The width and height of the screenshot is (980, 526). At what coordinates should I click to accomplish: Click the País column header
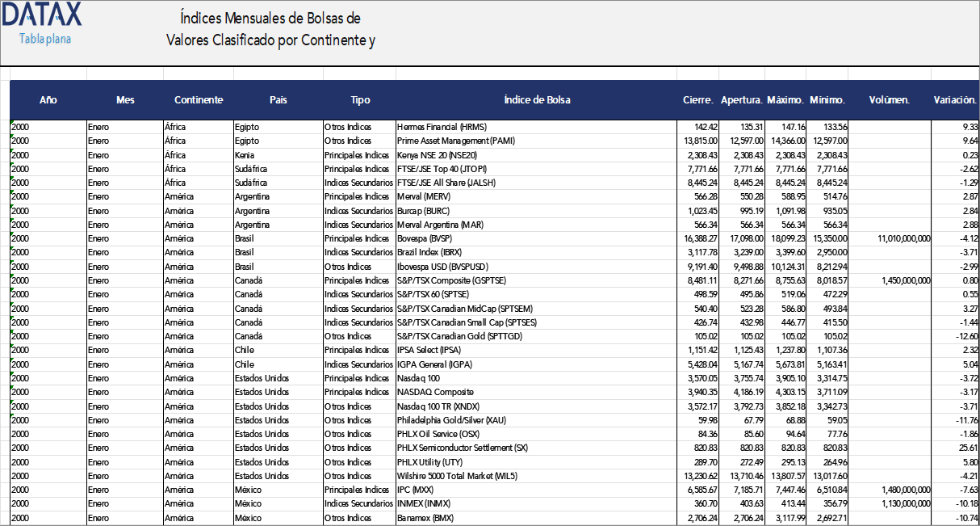tap(278, 100)
